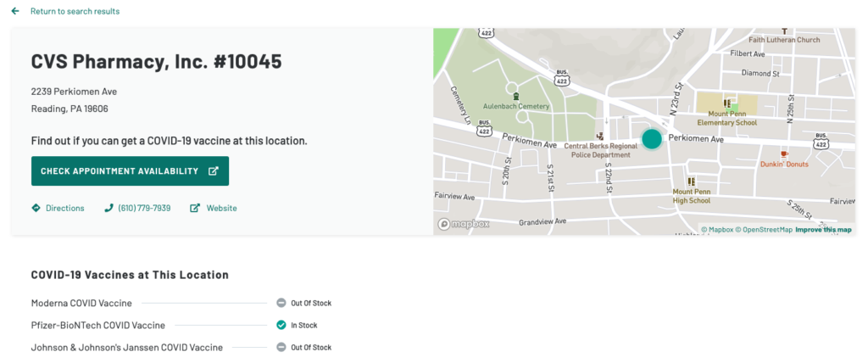Open the Directions link
Image resolution: width=868 pixels, height=363 pixels.
(64, 208)
